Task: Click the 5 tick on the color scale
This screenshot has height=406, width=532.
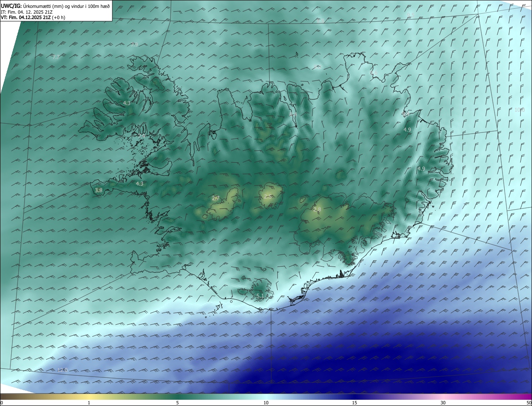Action: [x=177, y=403]
